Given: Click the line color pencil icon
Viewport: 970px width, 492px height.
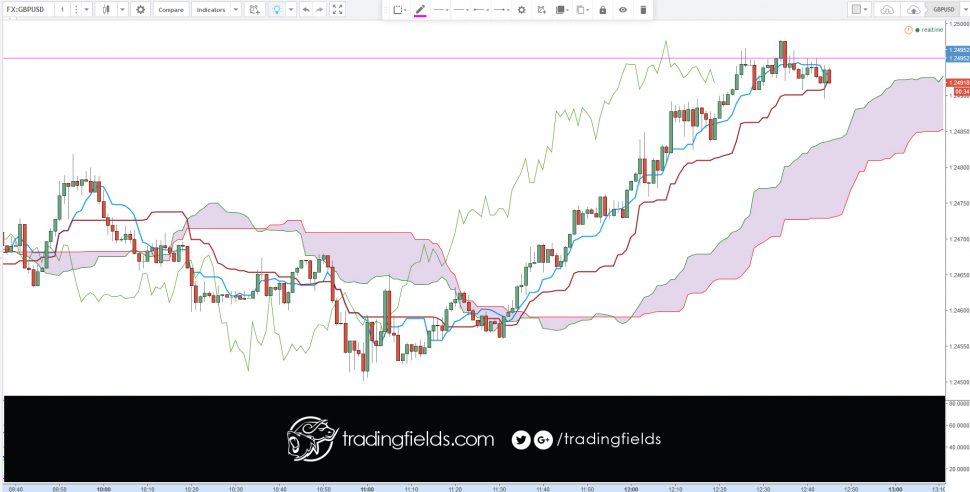Looking at the screenshot, I should [x=420, y=9].
